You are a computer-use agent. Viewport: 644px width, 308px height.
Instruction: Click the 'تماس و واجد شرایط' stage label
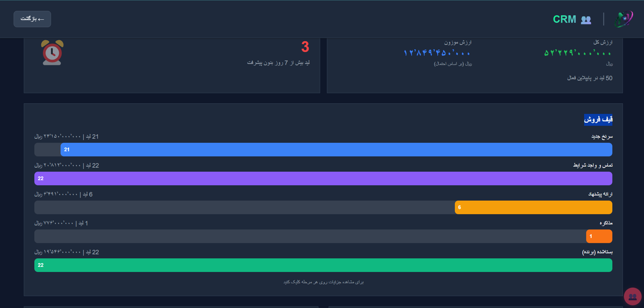click(x=593, y=165)
